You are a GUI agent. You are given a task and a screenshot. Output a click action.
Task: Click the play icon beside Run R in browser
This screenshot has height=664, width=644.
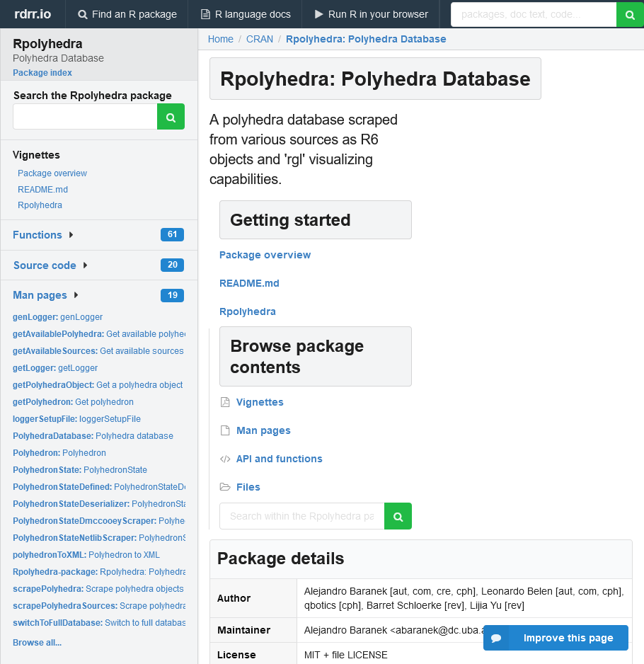pyautogui.click(x=319, y=14)
